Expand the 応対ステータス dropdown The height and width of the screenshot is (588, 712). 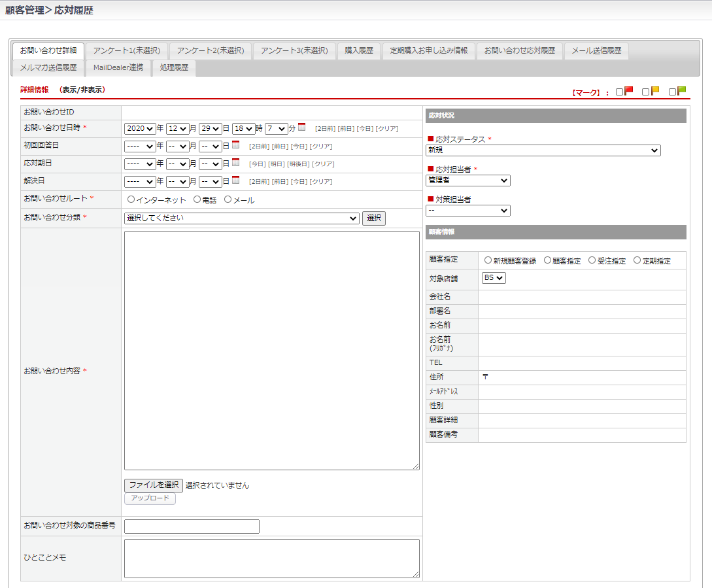coord(543,150)
